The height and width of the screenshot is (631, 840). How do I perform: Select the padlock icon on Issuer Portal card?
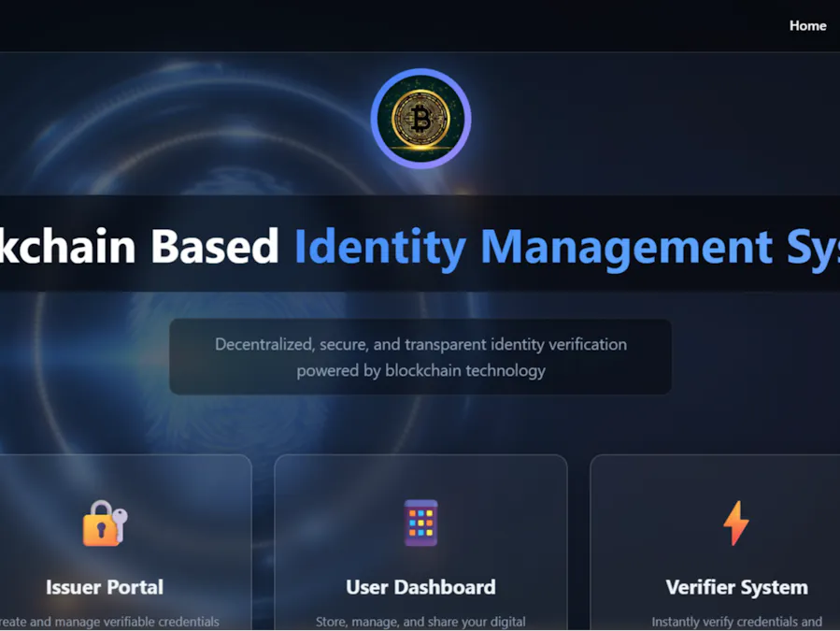coord(99,524)
